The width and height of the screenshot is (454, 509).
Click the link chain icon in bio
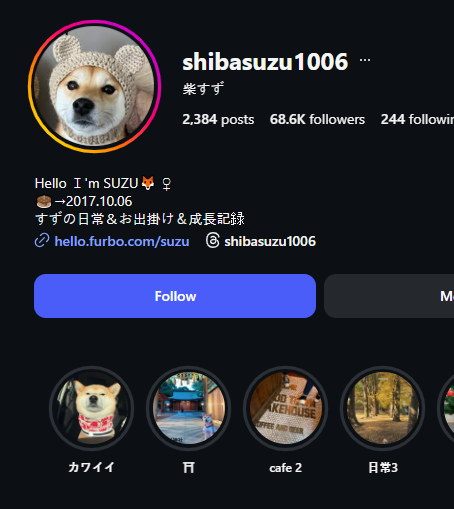click(x=42, y=241)
